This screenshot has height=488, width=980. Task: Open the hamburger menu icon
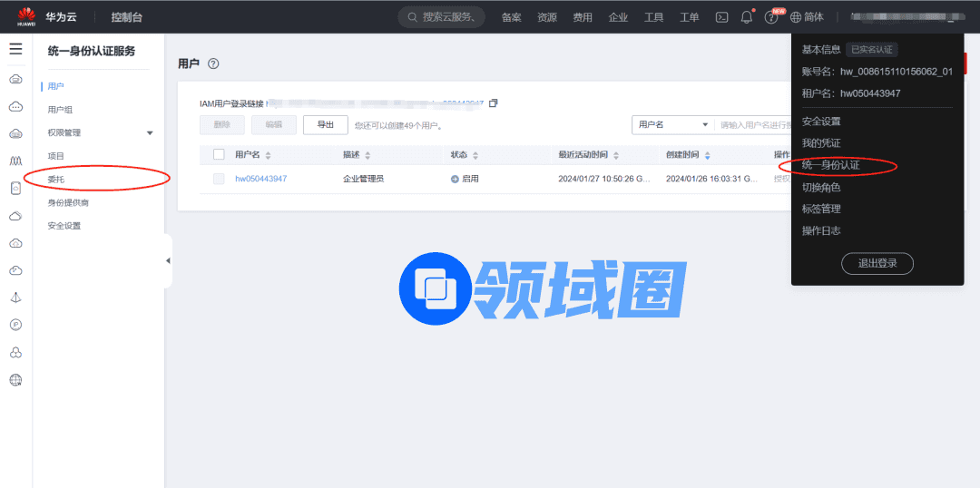(x=15, y=49)
